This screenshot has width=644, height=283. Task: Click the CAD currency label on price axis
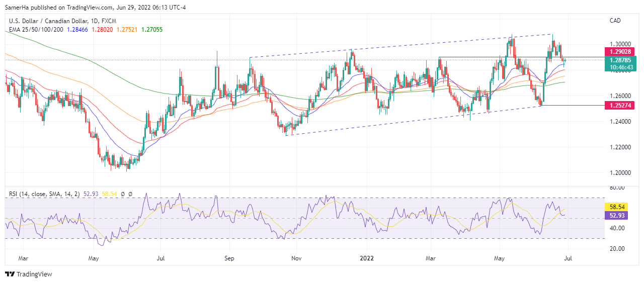615,21
